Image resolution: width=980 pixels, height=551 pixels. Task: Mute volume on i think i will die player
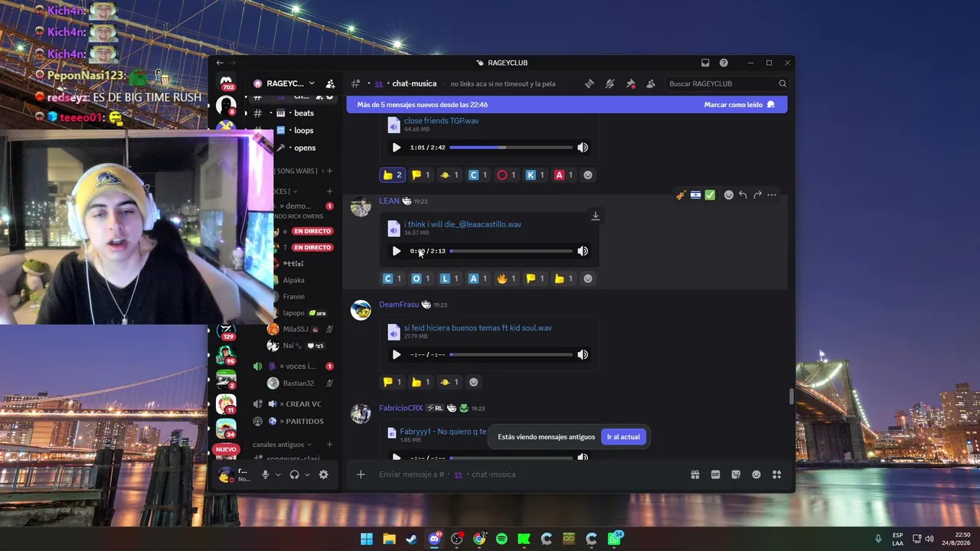(583, 251)
